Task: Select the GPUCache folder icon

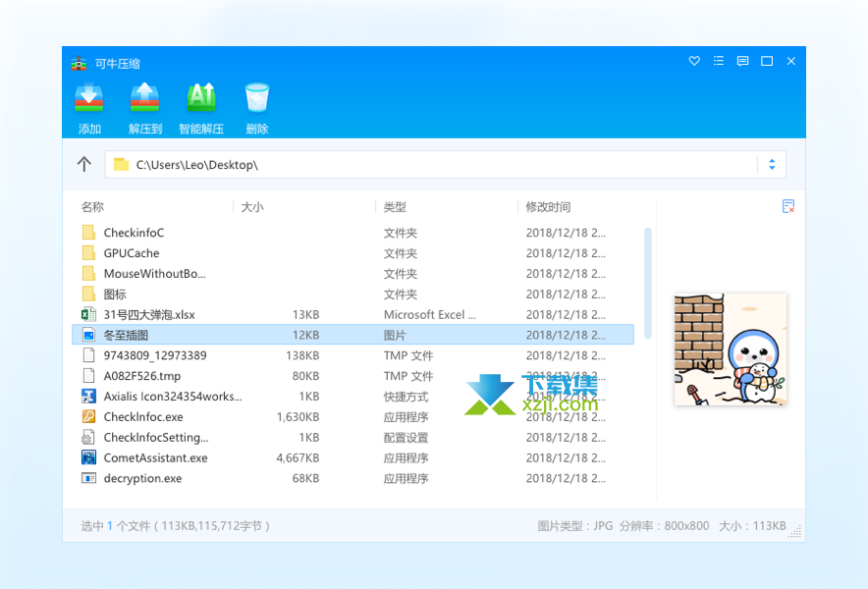Action: (88, 253)
